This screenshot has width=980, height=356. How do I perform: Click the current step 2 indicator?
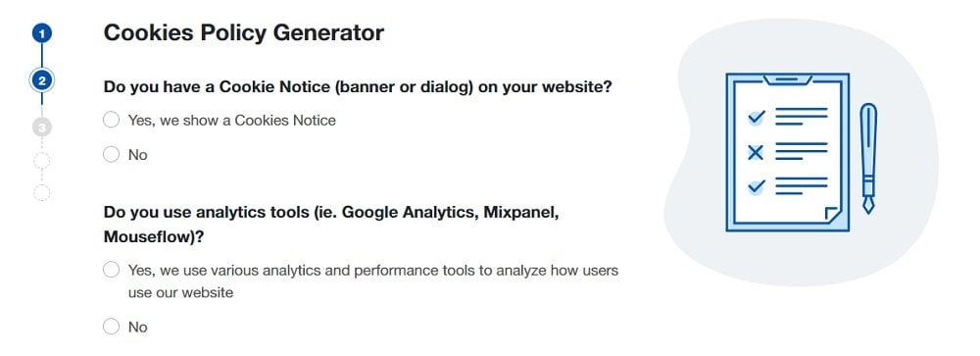pyautogui.click(x=42, y=80)
